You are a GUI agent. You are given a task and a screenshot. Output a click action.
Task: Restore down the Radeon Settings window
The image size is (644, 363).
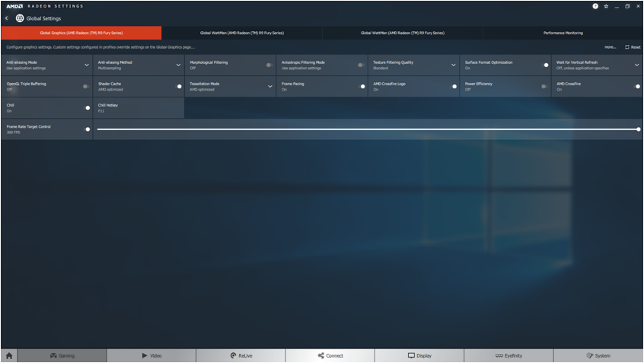click(627, 6)
